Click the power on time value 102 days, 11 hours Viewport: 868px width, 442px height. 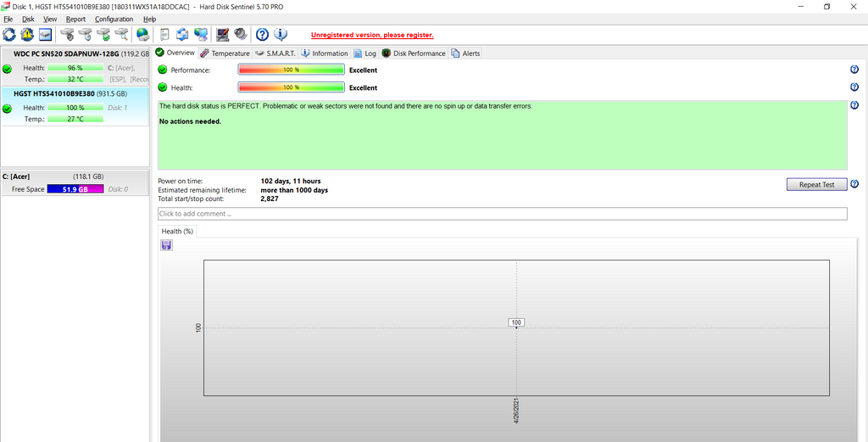click(x=291, y=181)
